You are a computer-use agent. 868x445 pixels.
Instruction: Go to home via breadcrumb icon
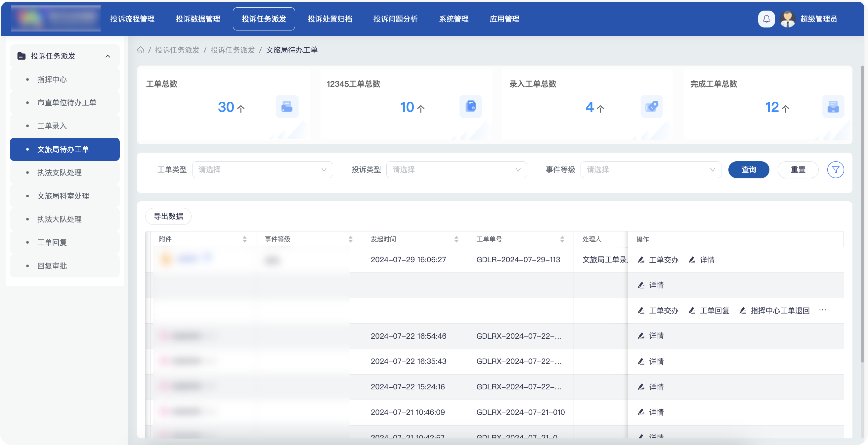tap(141, 50)
